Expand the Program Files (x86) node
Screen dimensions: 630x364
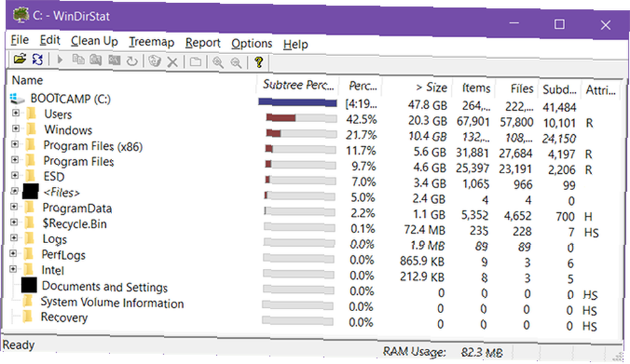click(x=15, y=144)
